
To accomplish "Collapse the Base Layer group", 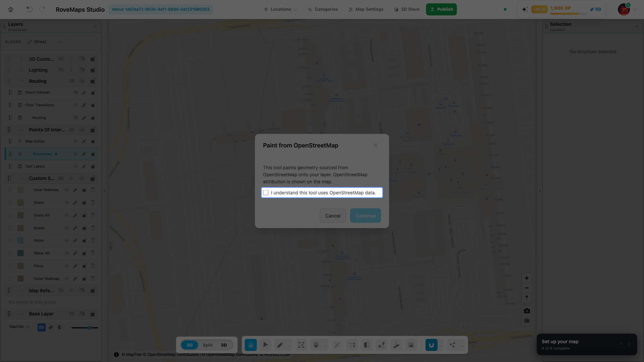I will click(x=21, y=314).
